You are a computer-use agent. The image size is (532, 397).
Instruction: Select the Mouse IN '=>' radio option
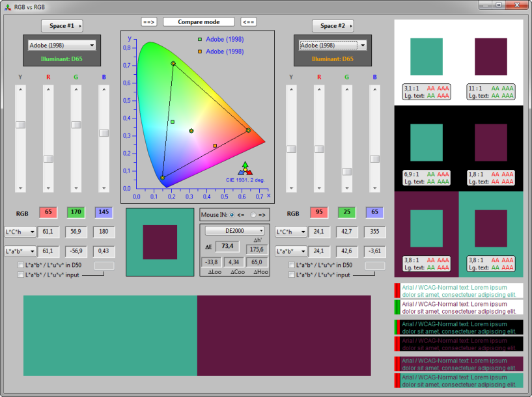point(254,213)
